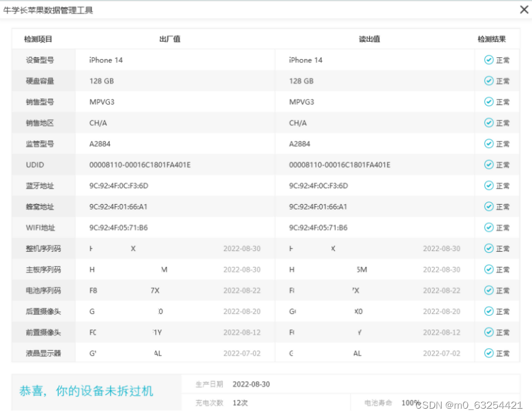Click read-out date 2022-07-02 in 液晶显示器 row
Viewport: 532px width, 416px height.
442,353
